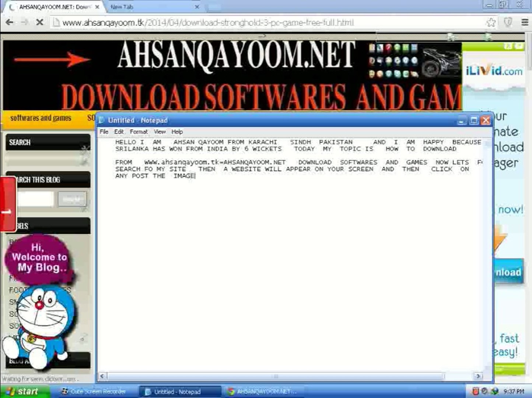Click the Notepad title bar icon
This screenshot has height=398, width=532.
tap(102, 120)
